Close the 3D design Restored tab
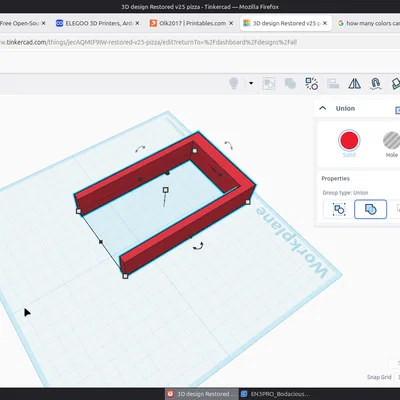The width and height of the screenshot is (400, 400). coord(325,23)
